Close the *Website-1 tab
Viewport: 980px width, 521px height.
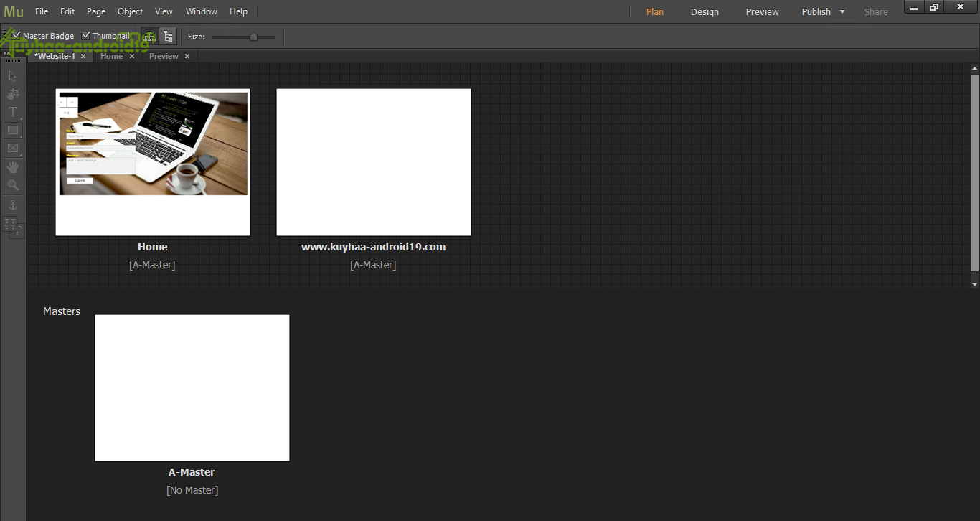point(83,56)
